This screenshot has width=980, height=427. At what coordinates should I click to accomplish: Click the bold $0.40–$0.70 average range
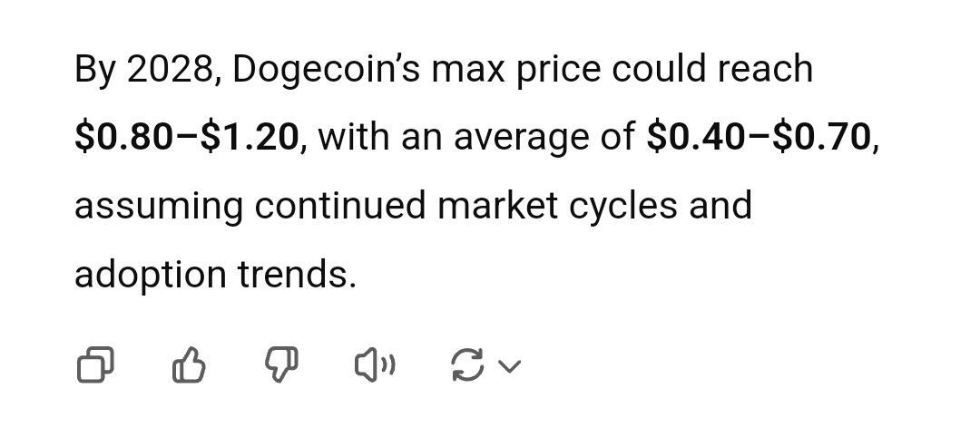point(759,137)
